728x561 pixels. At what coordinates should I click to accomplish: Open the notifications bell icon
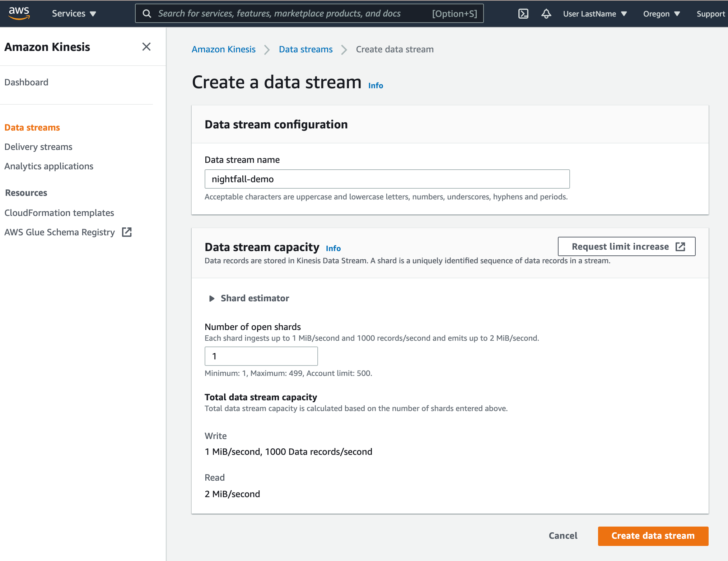(546, 14)
